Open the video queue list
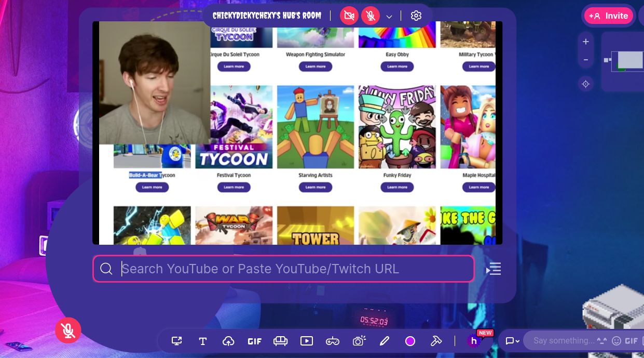Screen dimensions: 644x358 (494, 269)
